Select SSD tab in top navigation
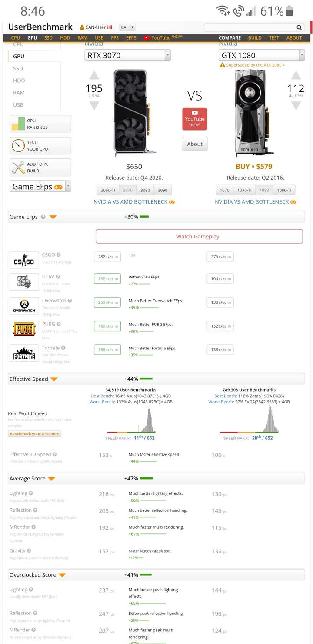This screenshot has width=313, height=644. point(48,38)
